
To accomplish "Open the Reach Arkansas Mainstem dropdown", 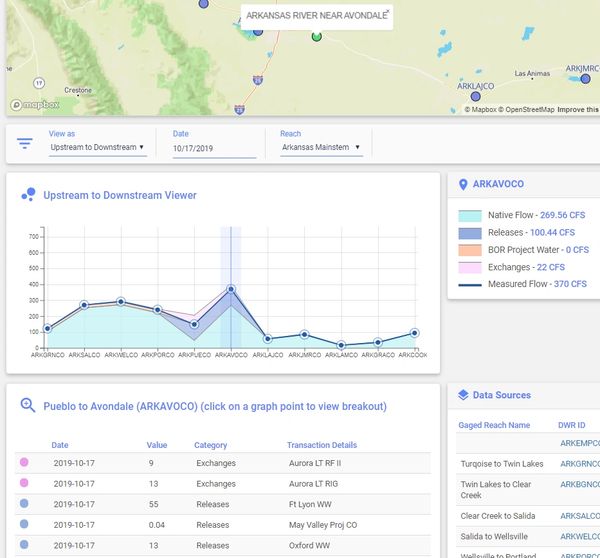I will click(x=320, y=147).
